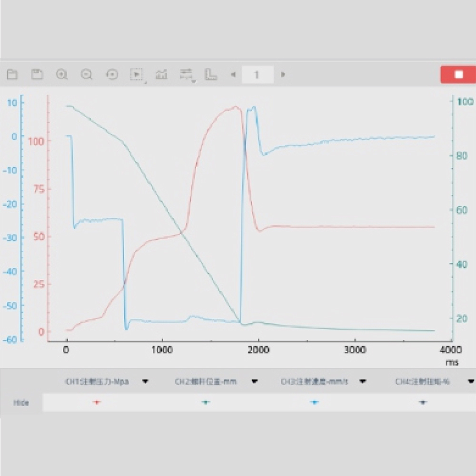
Task: Open the CH2 screw position mm dropdown
Action: point(254,381)
